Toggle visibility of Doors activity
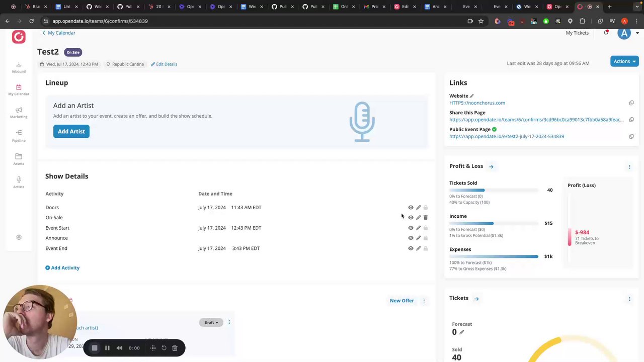The image size is (644, 362). (x=411, y=207)
